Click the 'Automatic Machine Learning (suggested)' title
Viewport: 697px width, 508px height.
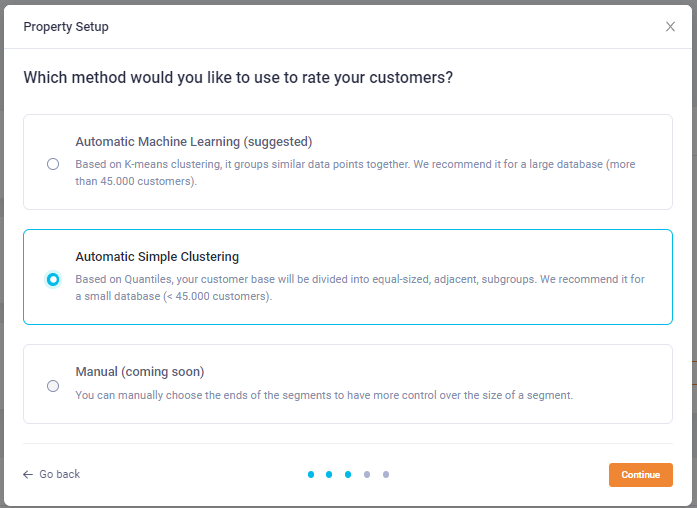(x=194, y=142)
